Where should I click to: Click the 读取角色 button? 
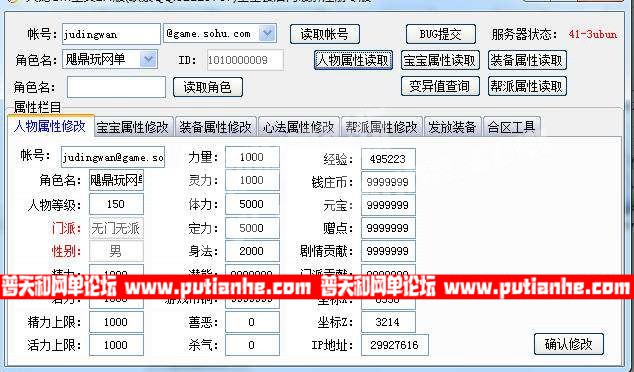(208, 87)
